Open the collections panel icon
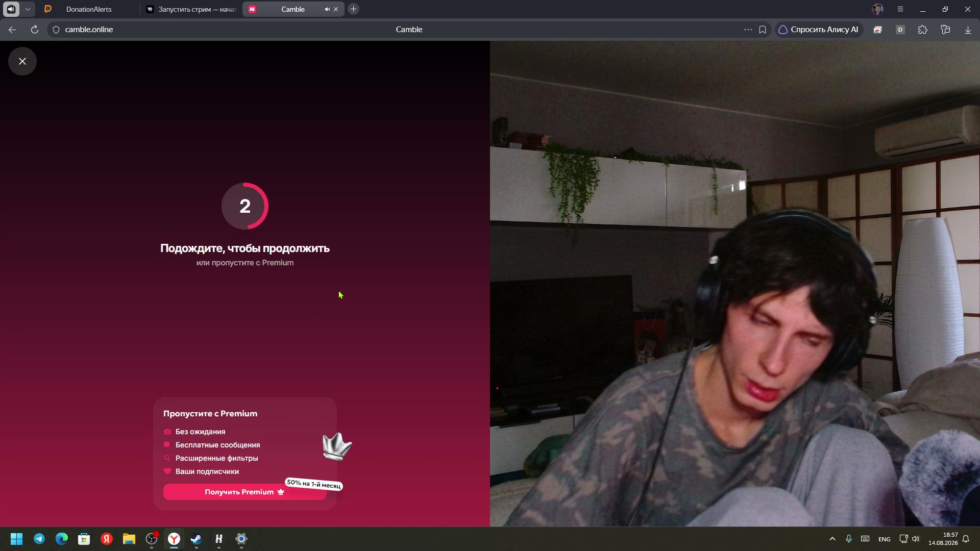980x551 pixels. tap(945, 30)
